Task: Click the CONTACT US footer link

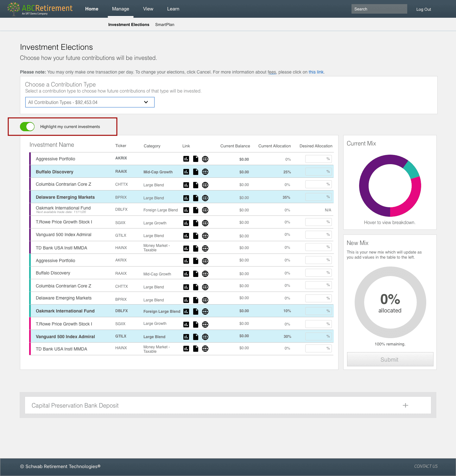Action: pyautogui.click(x=426, y=466)
